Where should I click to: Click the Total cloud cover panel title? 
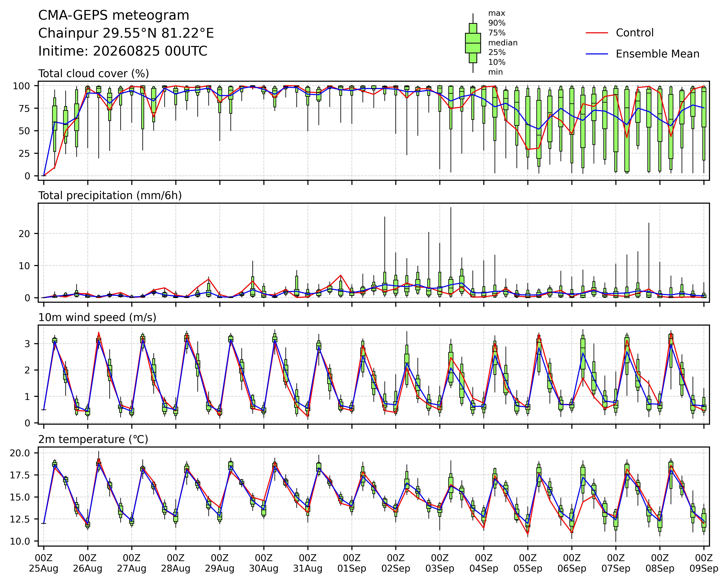[x=94, y=74]
